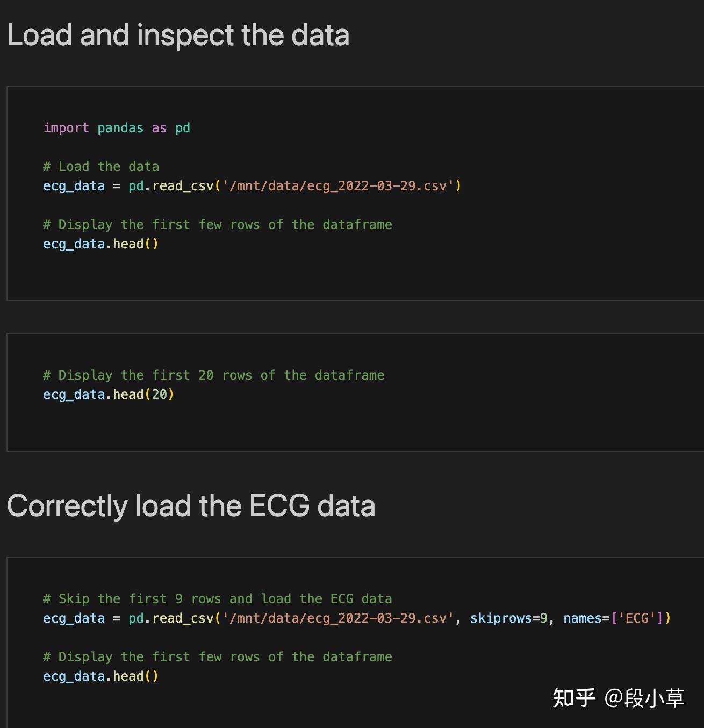Click the 'Load and inspect the data' heading
The width and height of the screenshot is (704, 728).
[x=178, y=35]
